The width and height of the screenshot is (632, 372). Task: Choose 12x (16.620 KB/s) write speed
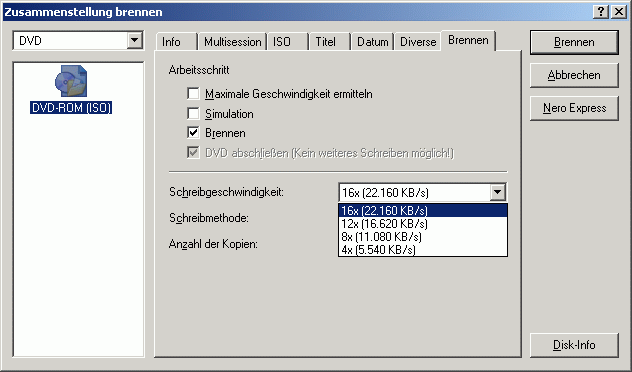point(423,224)
